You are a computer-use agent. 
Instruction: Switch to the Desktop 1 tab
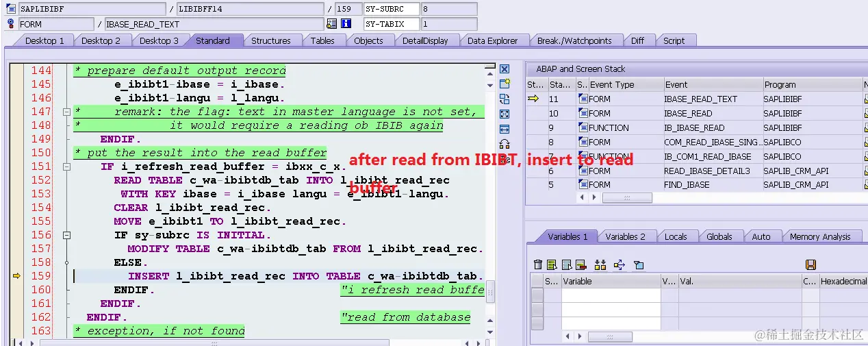pos(44,40)
